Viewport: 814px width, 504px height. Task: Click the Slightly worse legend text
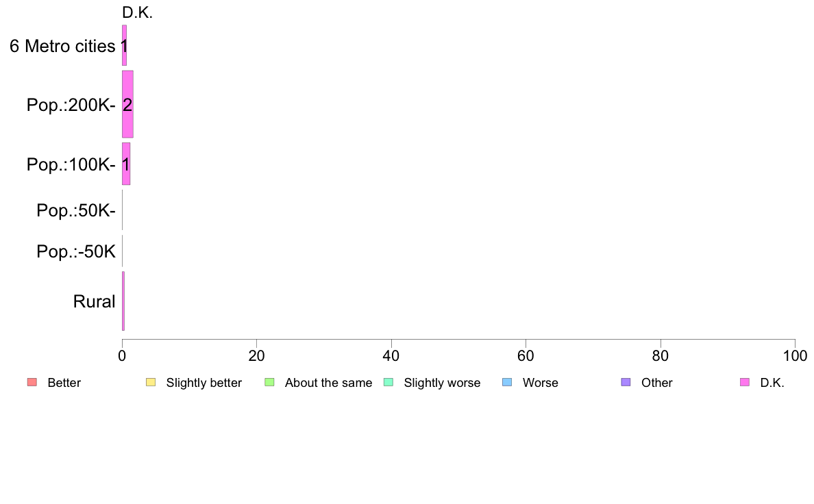click(x=443, y=383)
